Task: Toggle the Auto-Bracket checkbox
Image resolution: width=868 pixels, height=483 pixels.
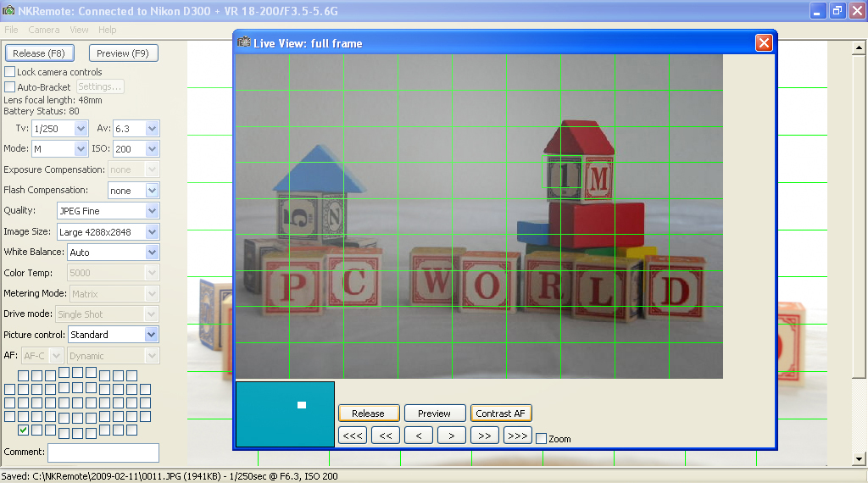Action: [10, 86]
